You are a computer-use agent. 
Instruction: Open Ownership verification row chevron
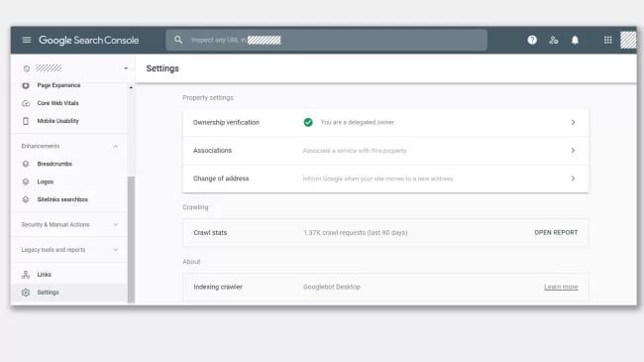[573, 122]
